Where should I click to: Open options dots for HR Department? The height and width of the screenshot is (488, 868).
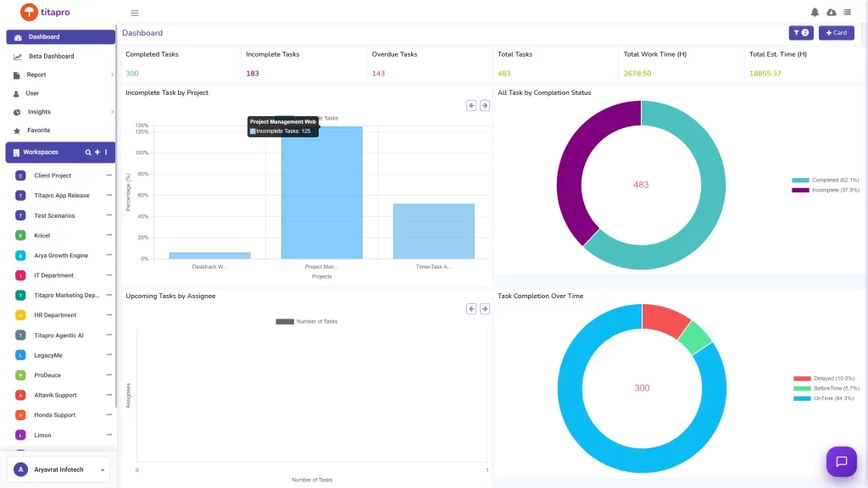tap(109, 315)
